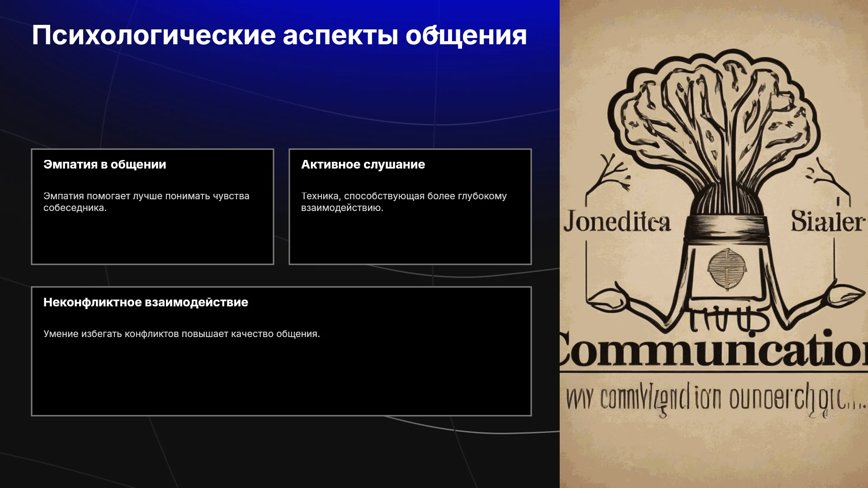This screenshot has width=868, height=488.
Task: Select the Эмпатия в общении heading
Action: [105, 164]
